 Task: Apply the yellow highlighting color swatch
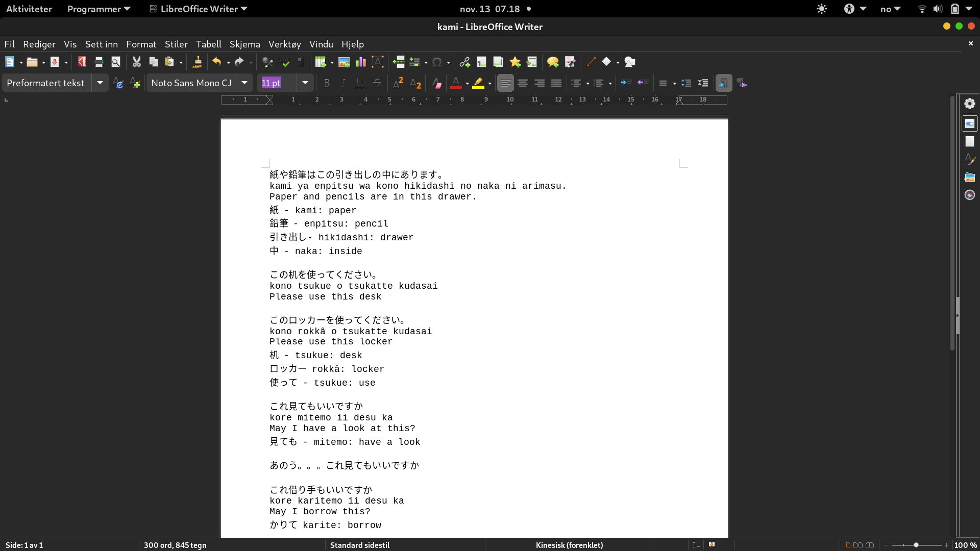point(478,83)
